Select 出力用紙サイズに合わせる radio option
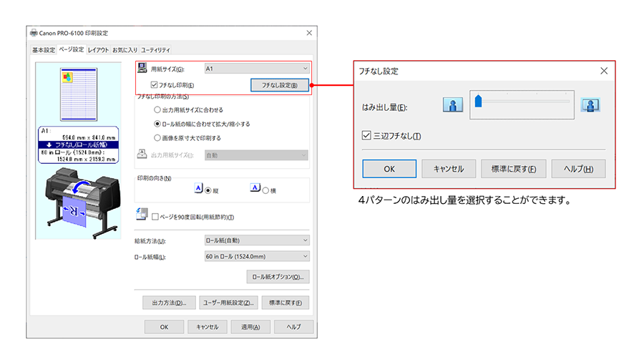Screen dimensions: 644x362 [157, 110]
